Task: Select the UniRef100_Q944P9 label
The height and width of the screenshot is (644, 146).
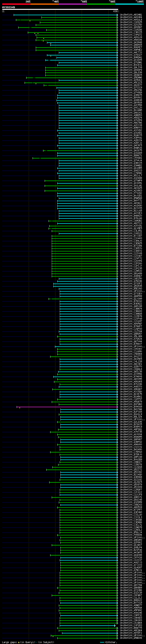Action: click(x=131, y=70)
